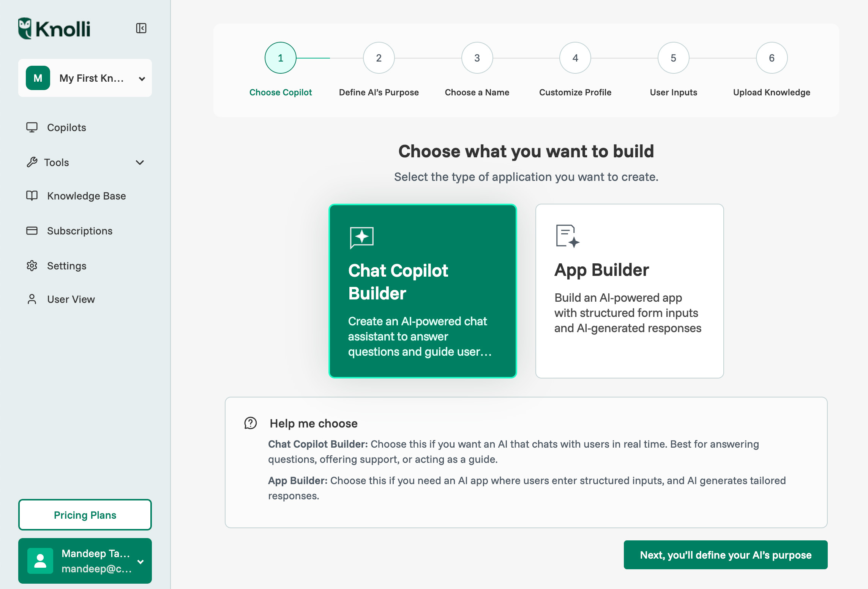
Task: Expand the Tools menu chevron
Action: coord(140,163)
